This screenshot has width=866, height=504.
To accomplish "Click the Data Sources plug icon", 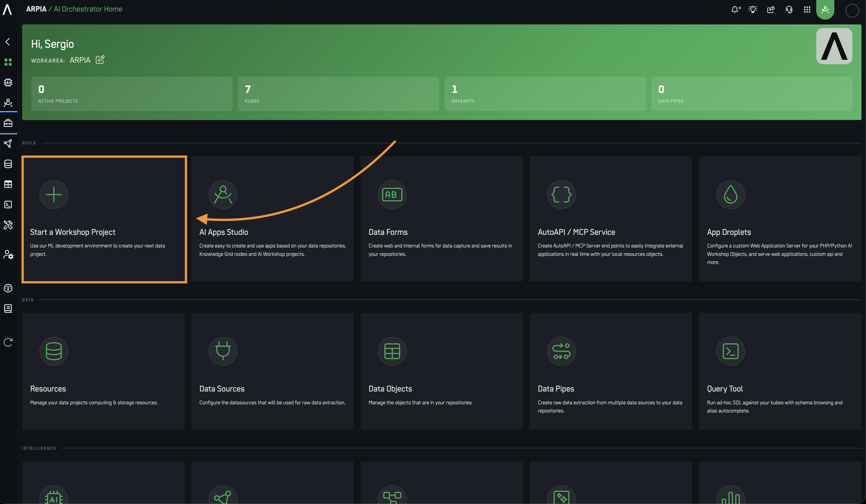I will click(x=223, y=351).
